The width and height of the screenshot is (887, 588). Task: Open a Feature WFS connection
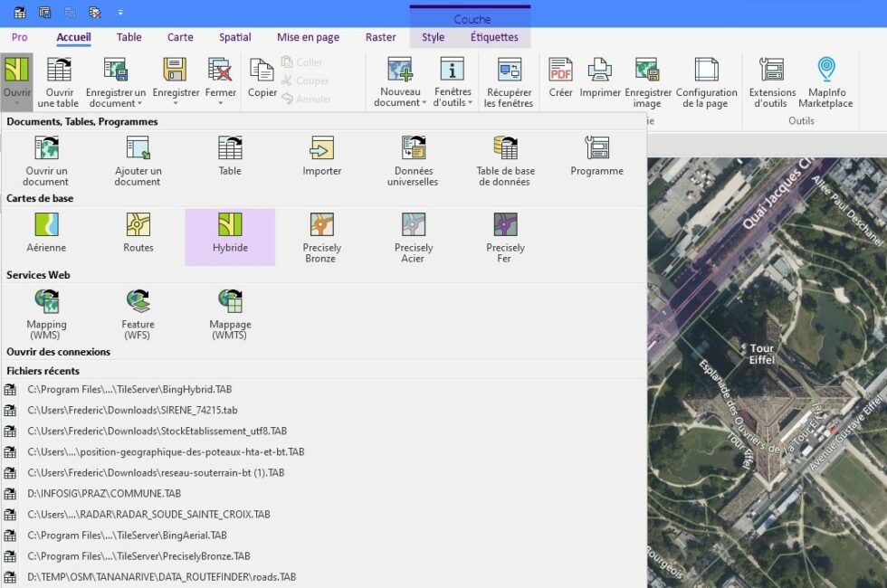tap(138, 312)
